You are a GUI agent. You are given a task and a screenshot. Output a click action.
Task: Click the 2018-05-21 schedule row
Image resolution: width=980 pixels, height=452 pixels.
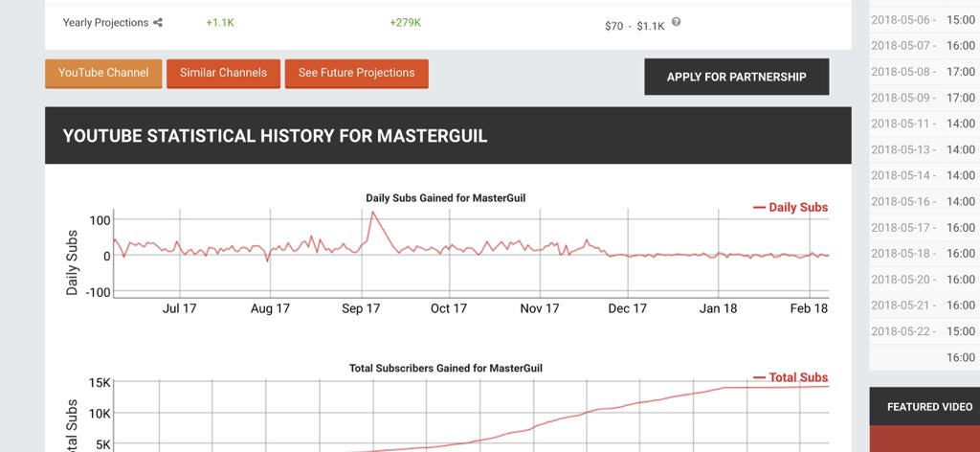coord(924,305)
